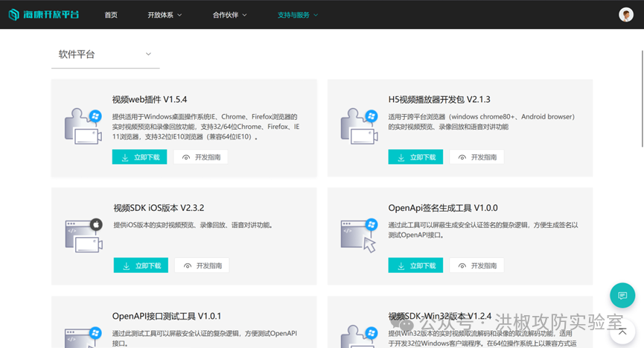Click chevron next to 支持与服务
This screenshot has height=348, width=644.
click(x=316, y=15)
